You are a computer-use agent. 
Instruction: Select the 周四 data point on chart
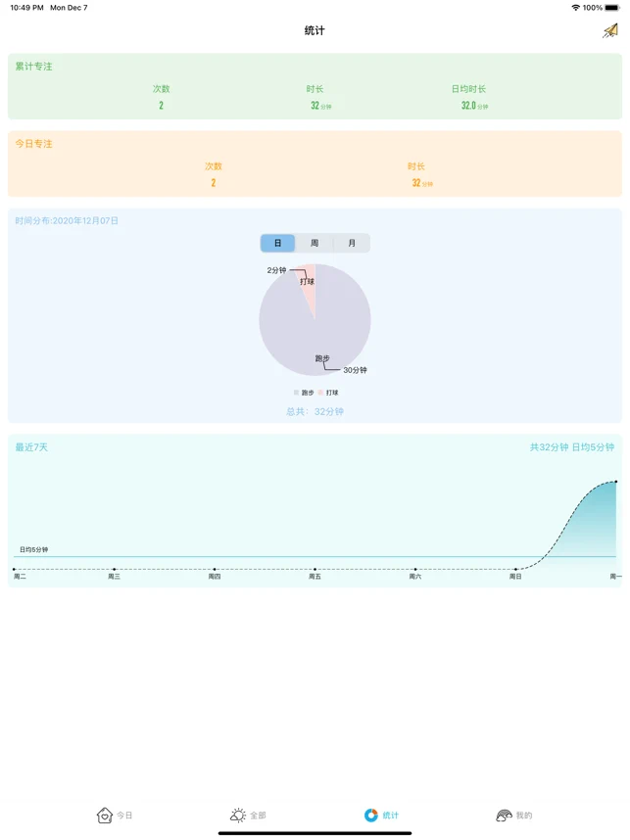[x=215, y=569]
